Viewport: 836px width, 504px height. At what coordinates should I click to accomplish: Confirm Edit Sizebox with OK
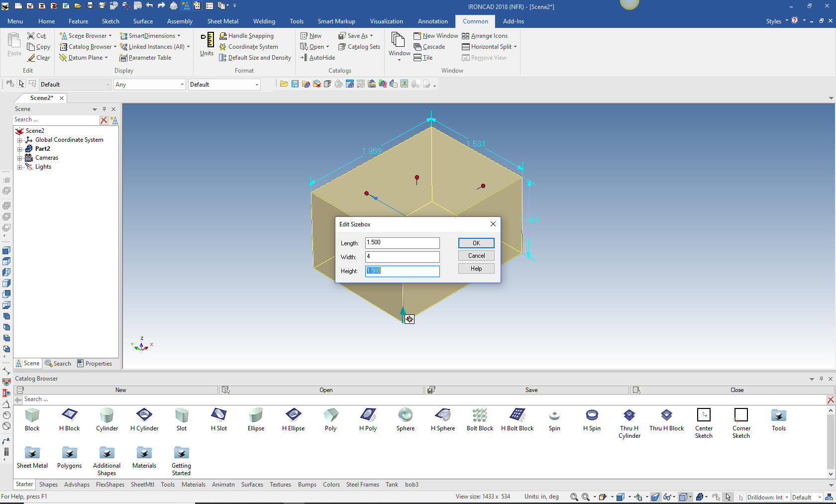(476, 243)
